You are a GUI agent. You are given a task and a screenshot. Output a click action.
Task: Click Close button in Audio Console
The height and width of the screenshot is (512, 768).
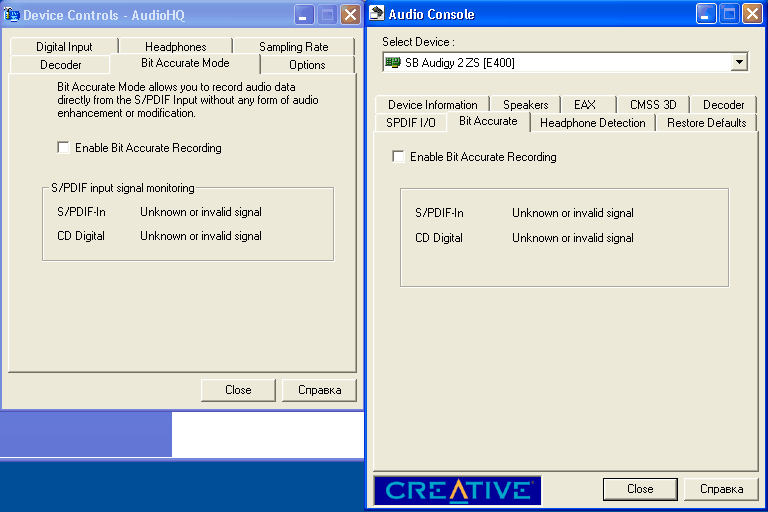coord(640,489)
